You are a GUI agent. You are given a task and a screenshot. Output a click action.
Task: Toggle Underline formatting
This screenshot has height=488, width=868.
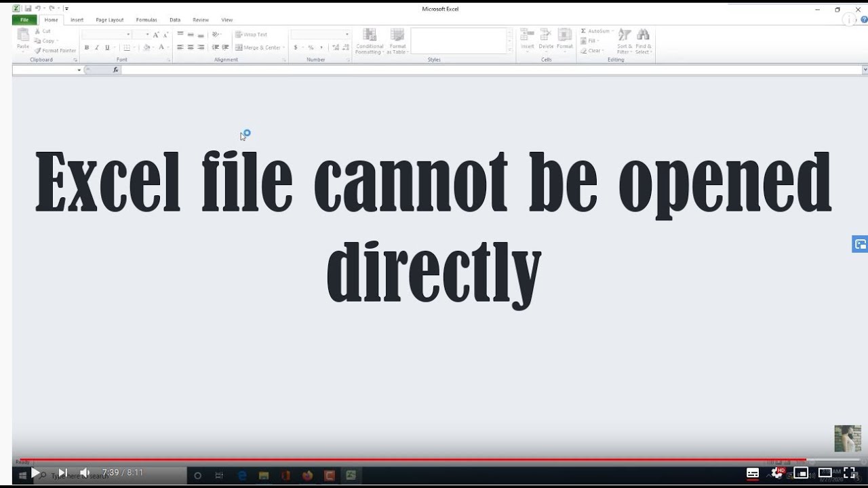point(107,47)
